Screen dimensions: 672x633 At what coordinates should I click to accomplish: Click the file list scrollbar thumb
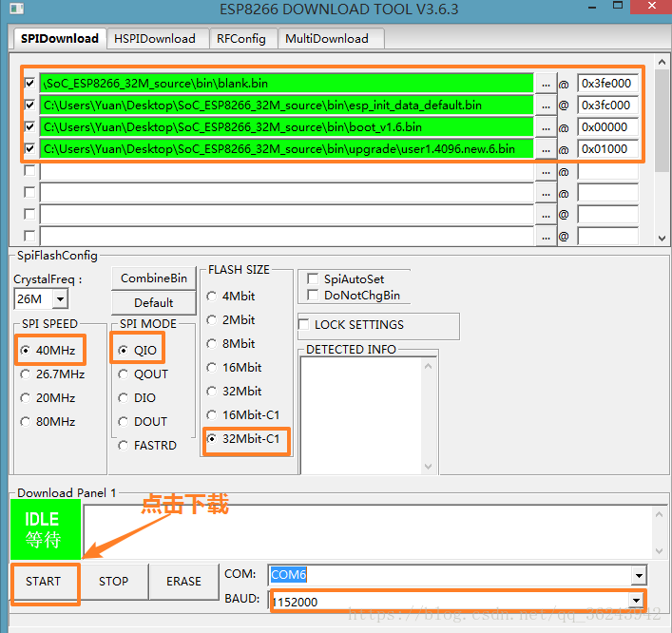(x=662, y=122)
